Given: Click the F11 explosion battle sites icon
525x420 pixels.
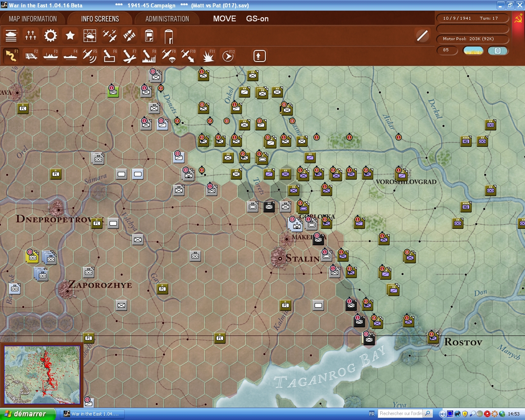Looking at the screenshot, I should pos(208,56).
